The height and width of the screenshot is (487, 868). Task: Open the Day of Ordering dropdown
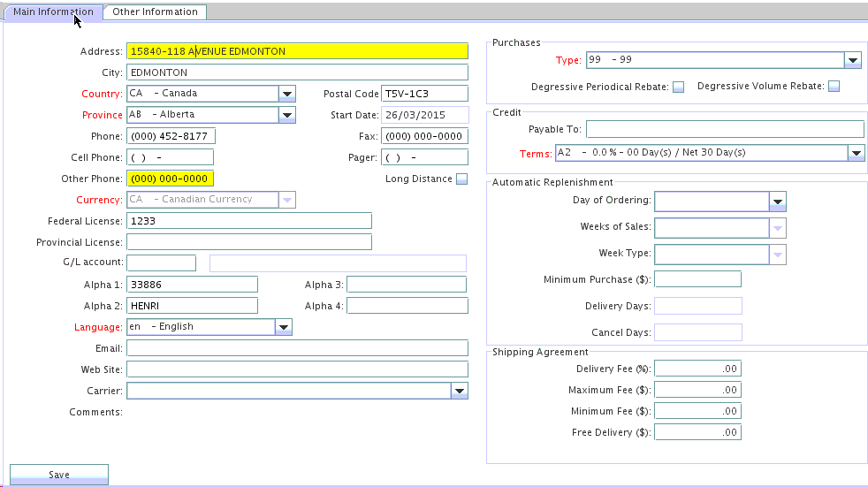(x=777, y=202)
